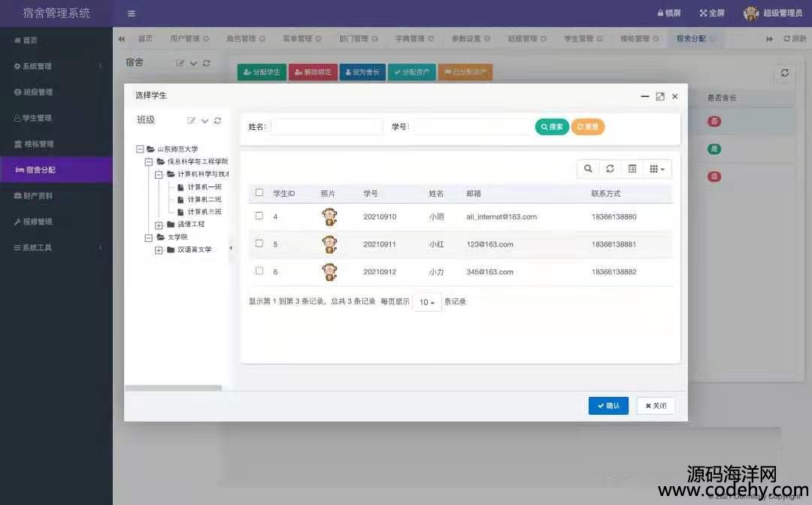Viewport: 812px width, 505px height.
Task: Click the refresh page button in tab bar
Action: [x=795, y=39]
